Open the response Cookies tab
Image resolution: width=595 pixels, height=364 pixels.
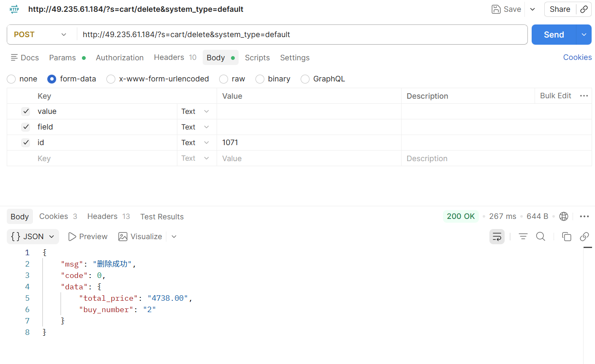click(x=58, y=216)
